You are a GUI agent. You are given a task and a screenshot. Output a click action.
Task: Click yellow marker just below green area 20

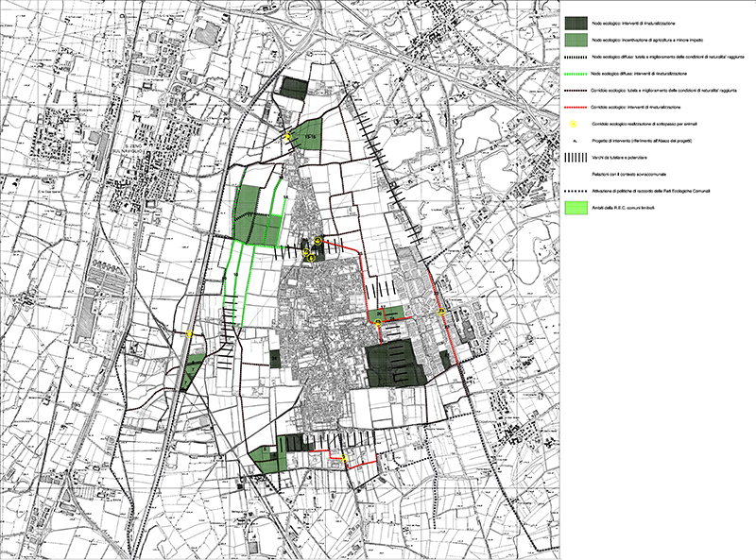pos(378,324)
